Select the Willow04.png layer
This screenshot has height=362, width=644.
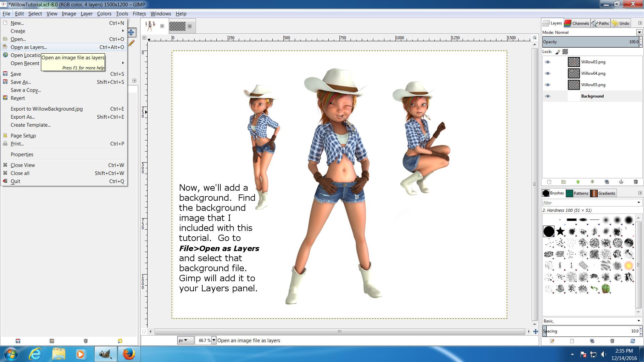point(593,73)
